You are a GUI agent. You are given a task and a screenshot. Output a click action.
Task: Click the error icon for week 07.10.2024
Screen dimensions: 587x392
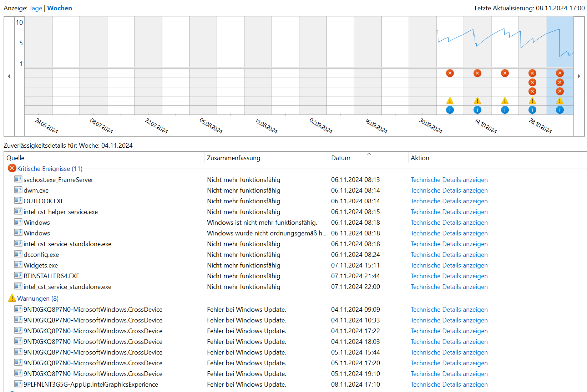click(x=450, y=73)
